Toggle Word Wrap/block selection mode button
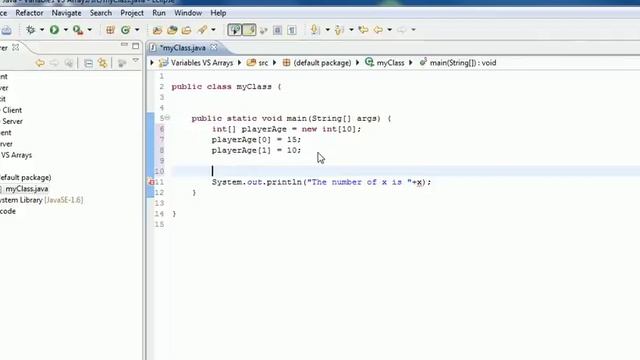 (x=277, y=30)
